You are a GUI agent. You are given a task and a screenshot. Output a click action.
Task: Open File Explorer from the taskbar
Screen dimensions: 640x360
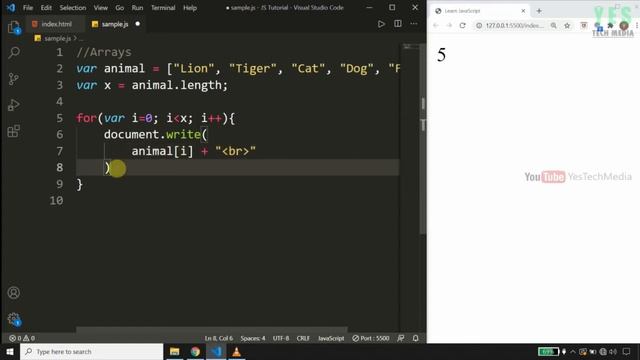(175, 351)
